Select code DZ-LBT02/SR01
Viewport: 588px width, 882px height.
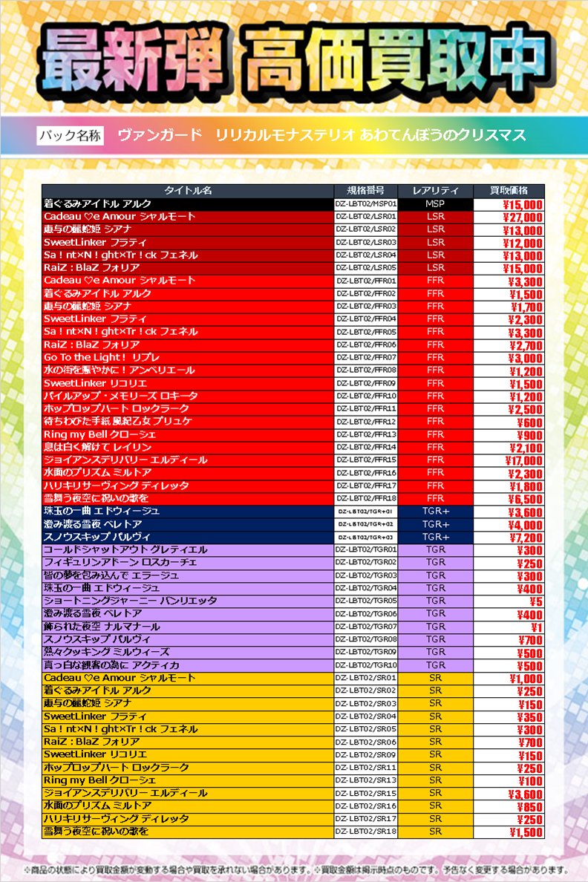coord(366,678)
